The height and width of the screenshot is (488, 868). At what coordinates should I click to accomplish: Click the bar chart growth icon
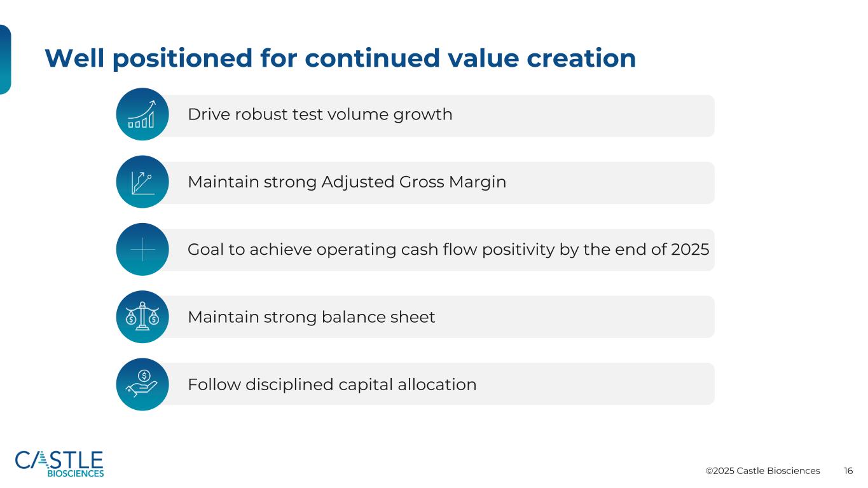coord(142,114)
